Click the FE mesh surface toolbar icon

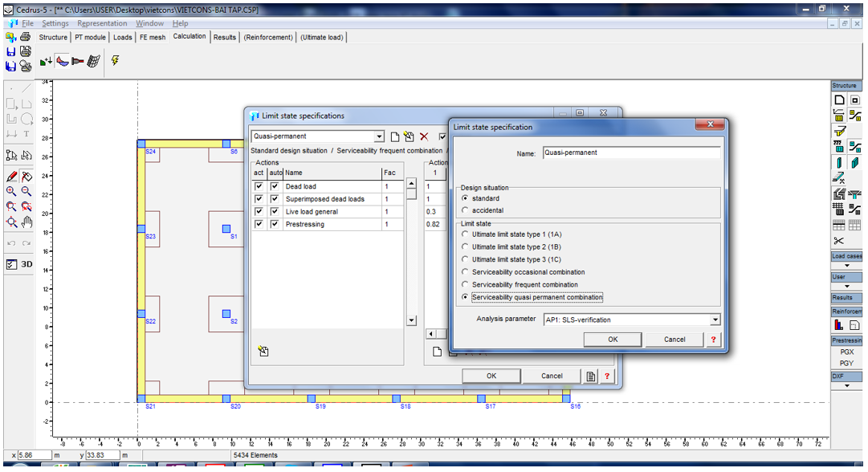tap(94, 62)
